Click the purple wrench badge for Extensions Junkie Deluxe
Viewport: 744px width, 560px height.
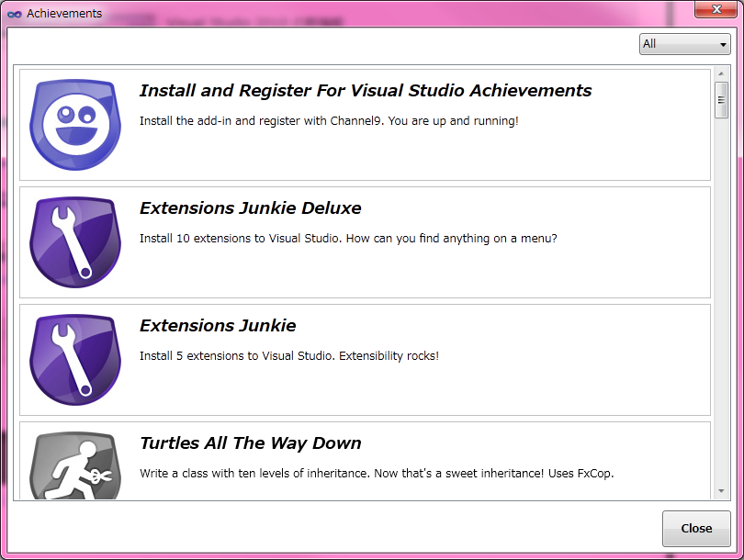(x=74, y=241)
